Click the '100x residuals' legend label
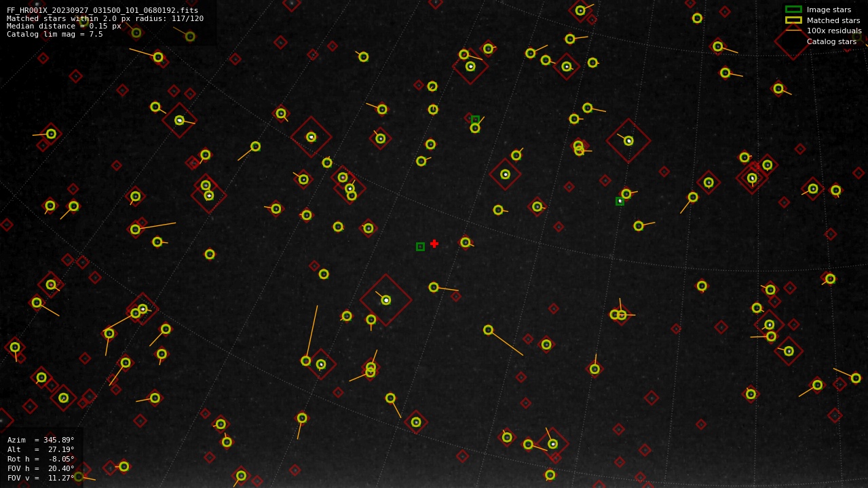Viewport: 868px width, 488px height. (834, 31)
